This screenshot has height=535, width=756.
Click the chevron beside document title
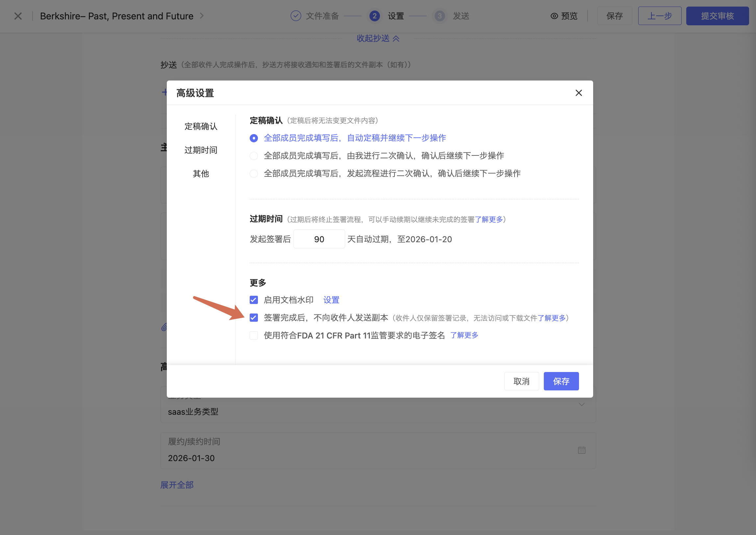[202, 16]
